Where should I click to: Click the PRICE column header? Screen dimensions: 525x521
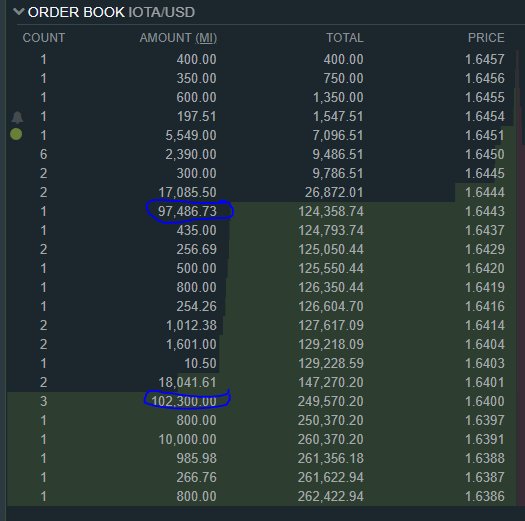[486, 38]
